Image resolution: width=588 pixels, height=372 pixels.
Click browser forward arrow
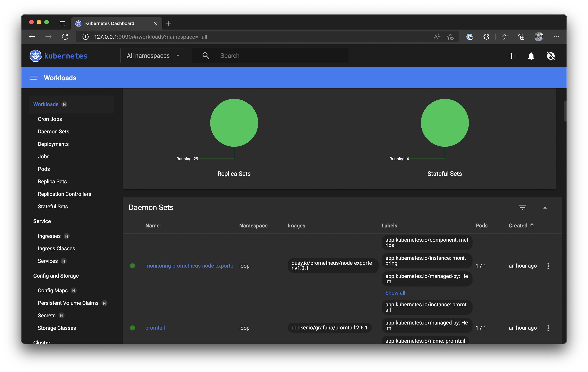tap(49, 37)
